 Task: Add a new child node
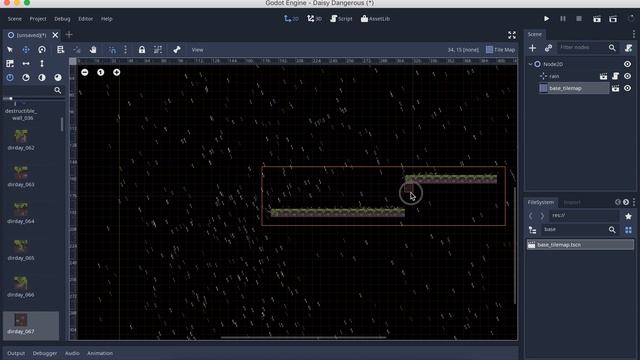coord(532,48)
